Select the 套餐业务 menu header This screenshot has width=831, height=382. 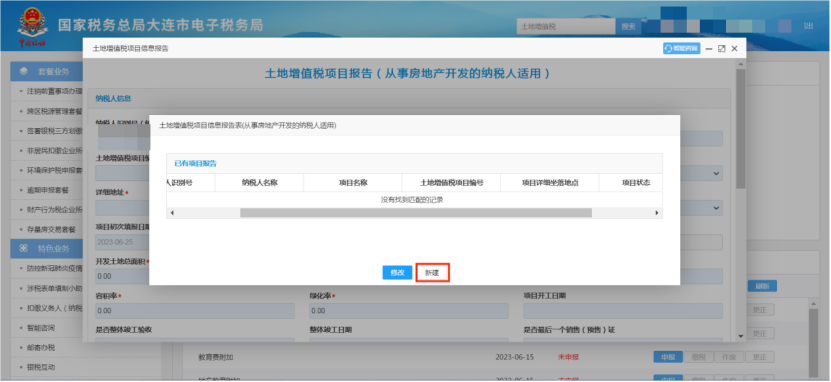point(47,72)
